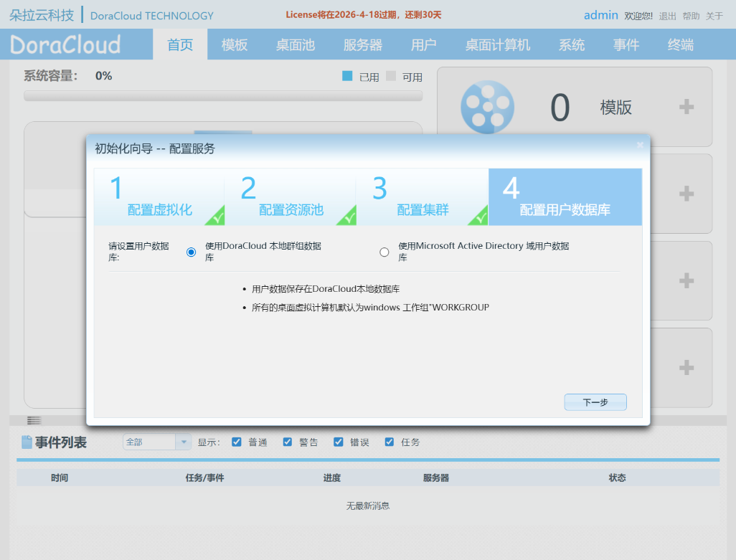Select DoraCloud local group database option
This screenshot has width=736, height=560.
coord(191,252)
